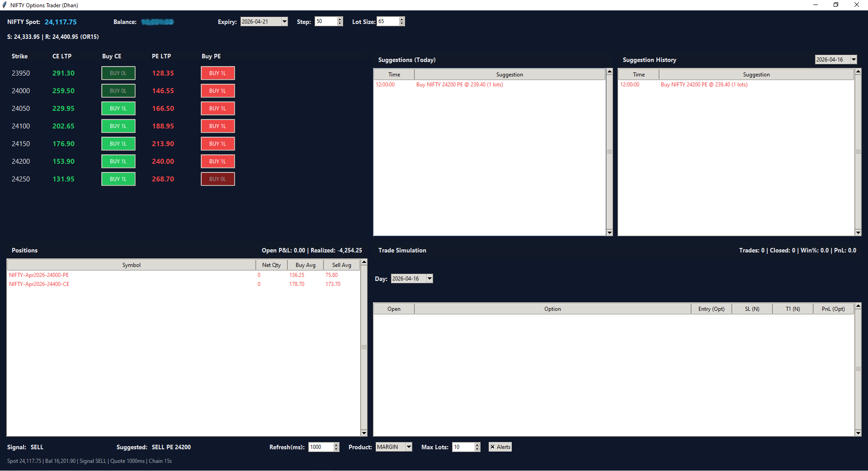Click the Option column header in Trade Simulation
Image resolution: width=868 pixels, height=471 pixels.
coord(552,309)
